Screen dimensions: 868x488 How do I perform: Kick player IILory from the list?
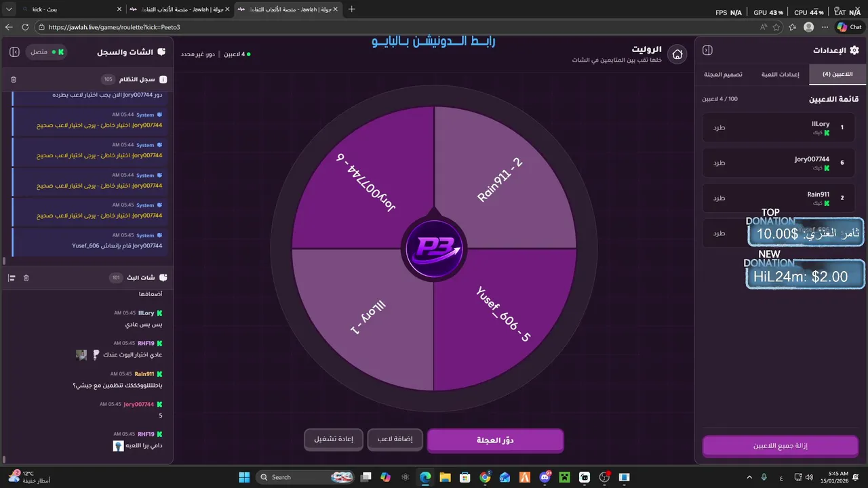click(719, 127)
